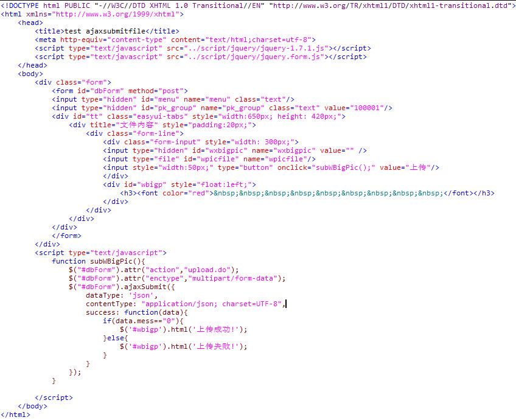Click the jquery.form.js script line
Viewport: 516px width, 420px height.
(x=201, y=57)
